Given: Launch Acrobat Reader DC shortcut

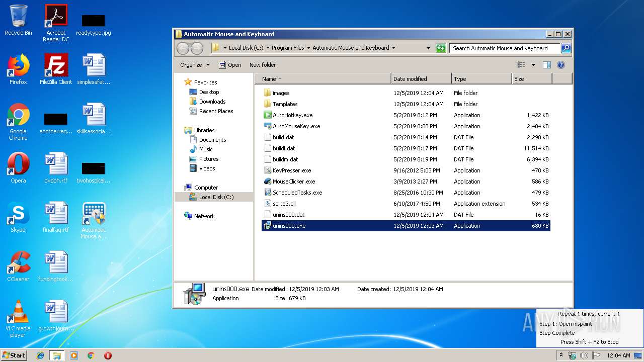Looking at the screenshot, I should 56,23.
